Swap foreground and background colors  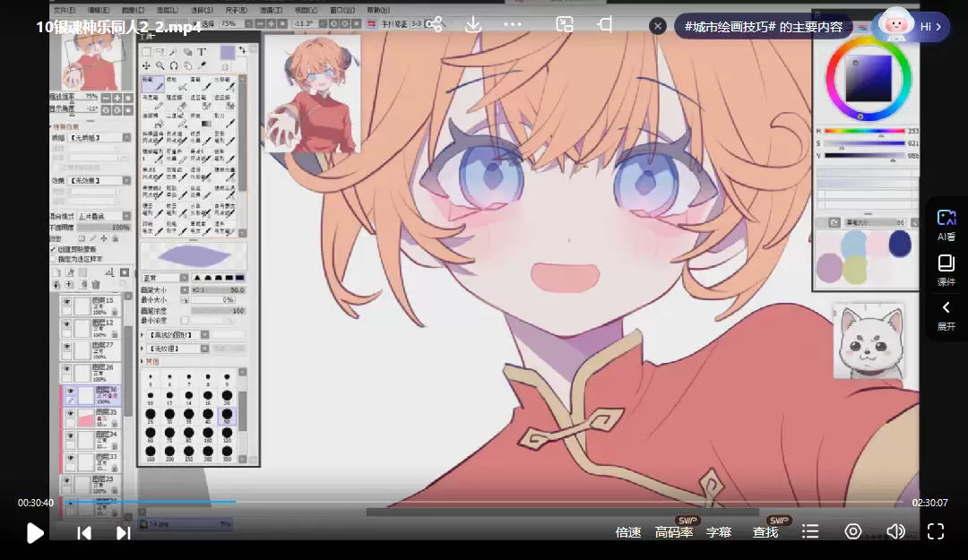(242, 49)
